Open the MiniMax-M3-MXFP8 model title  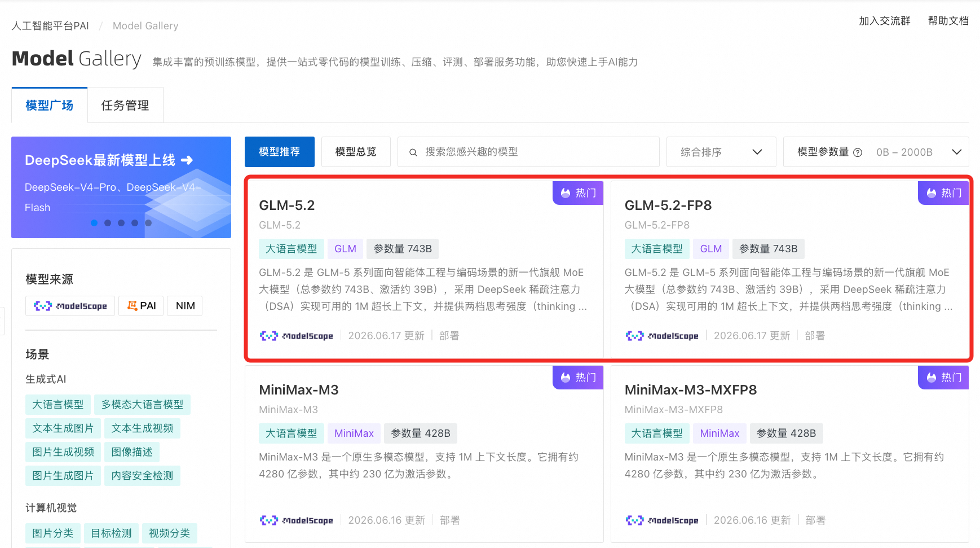point(691,390)
